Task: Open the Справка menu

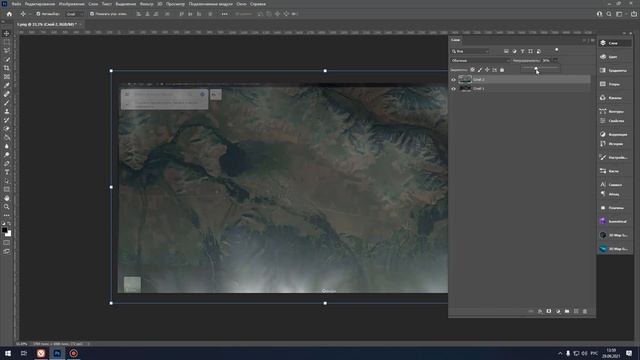Action: [x=258, y=4]
